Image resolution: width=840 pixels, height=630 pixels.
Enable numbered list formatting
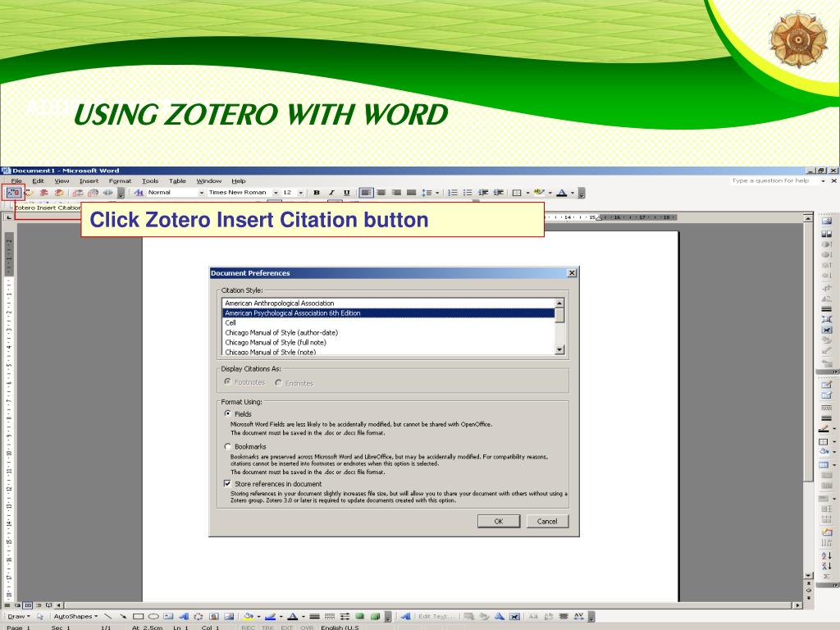(453, 192)
